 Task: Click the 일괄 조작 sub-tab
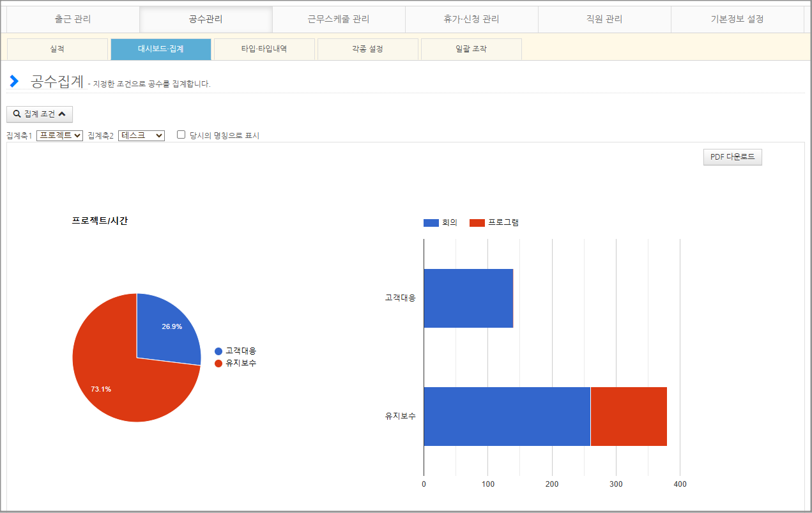(471, 49)
